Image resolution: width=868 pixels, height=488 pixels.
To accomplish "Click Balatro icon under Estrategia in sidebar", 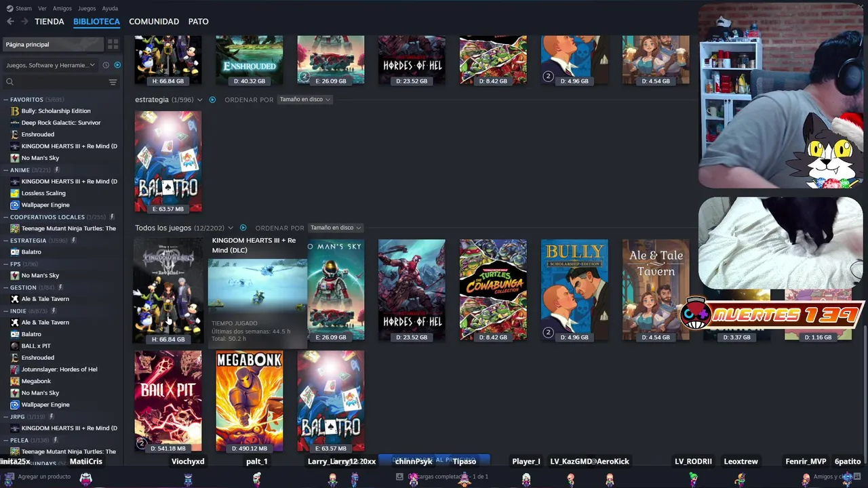I will click(x=15, y=252).
